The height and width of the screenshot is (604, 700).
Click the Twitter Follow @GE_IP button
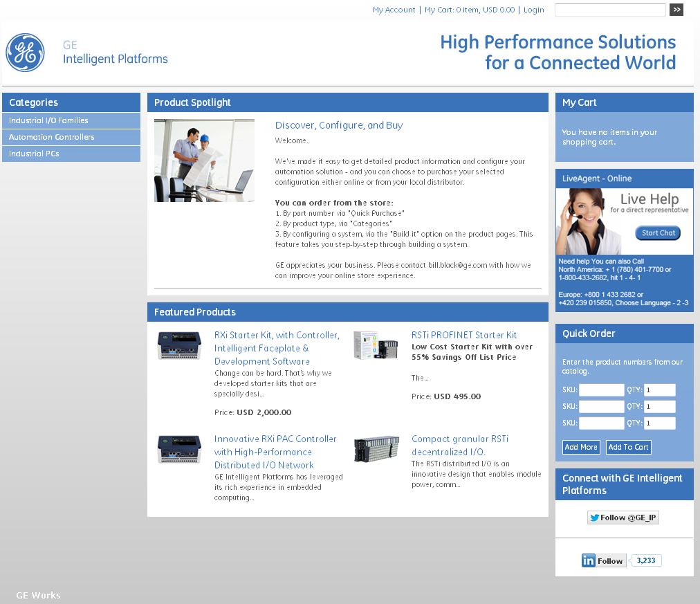pyautogui.click(x=623, y=518)
